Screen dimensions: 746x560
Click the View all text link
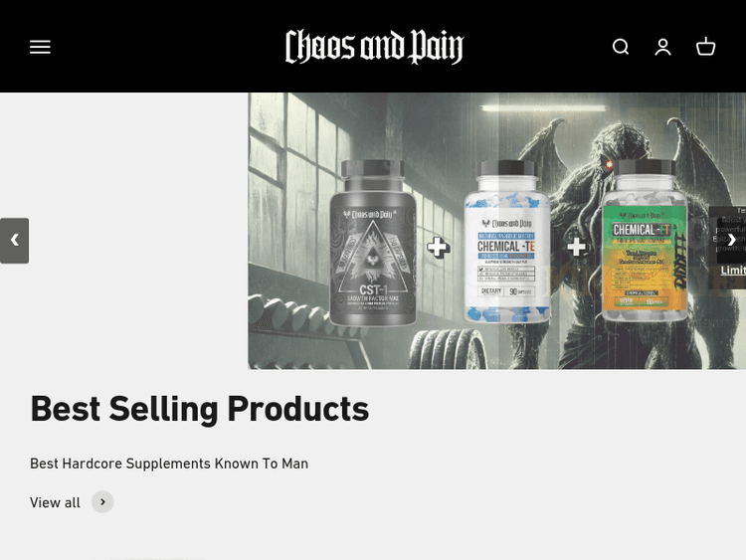(55, 502)
